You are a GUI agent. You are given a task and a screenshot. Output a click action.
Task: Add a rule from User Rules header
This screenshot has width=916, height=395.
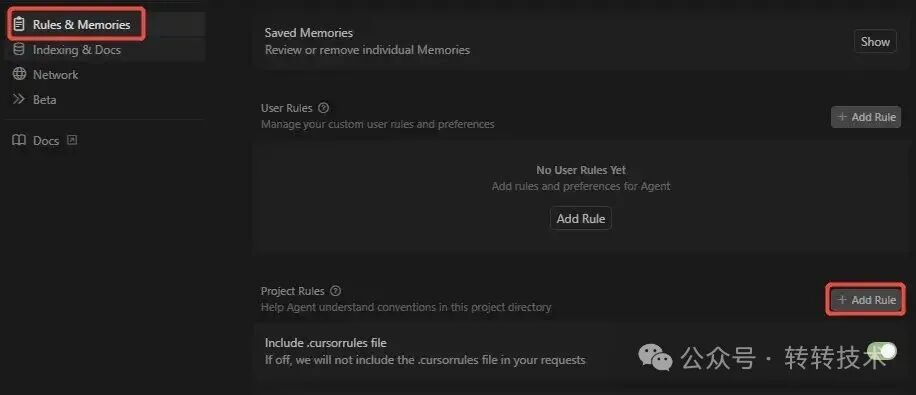coord(866,117)
